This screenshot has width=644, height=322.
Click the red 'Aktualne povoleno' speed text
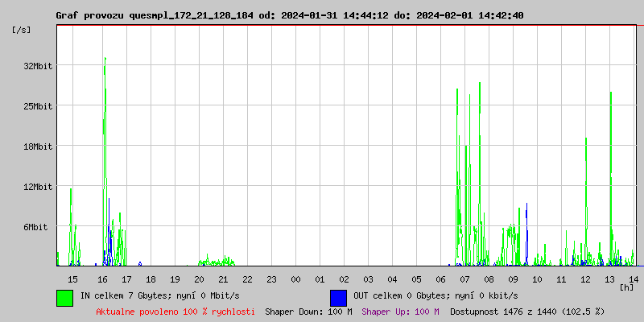pyautogui.click(x=175, y=311)
